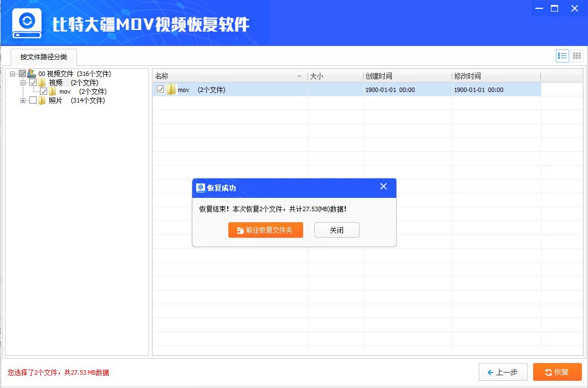Minimize the application window
Screen dimensions: 588x388
coord(539,8)
